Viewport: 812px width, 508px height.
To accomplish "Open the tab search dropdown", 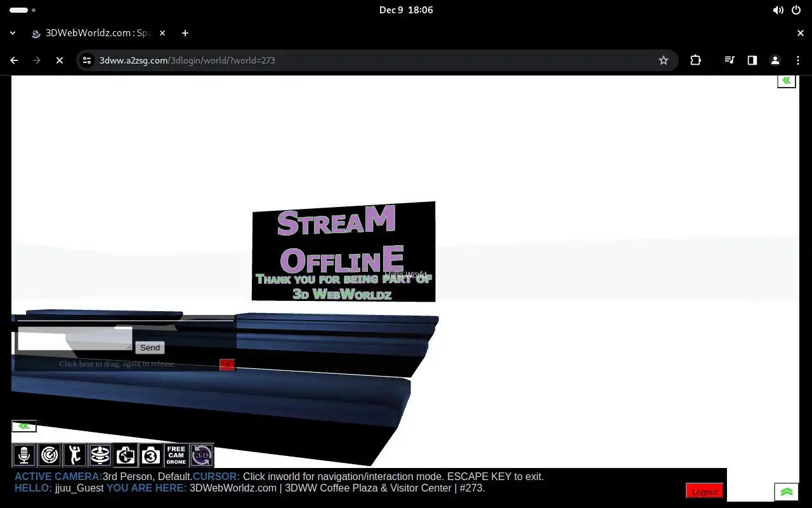I will click(13, 33).
